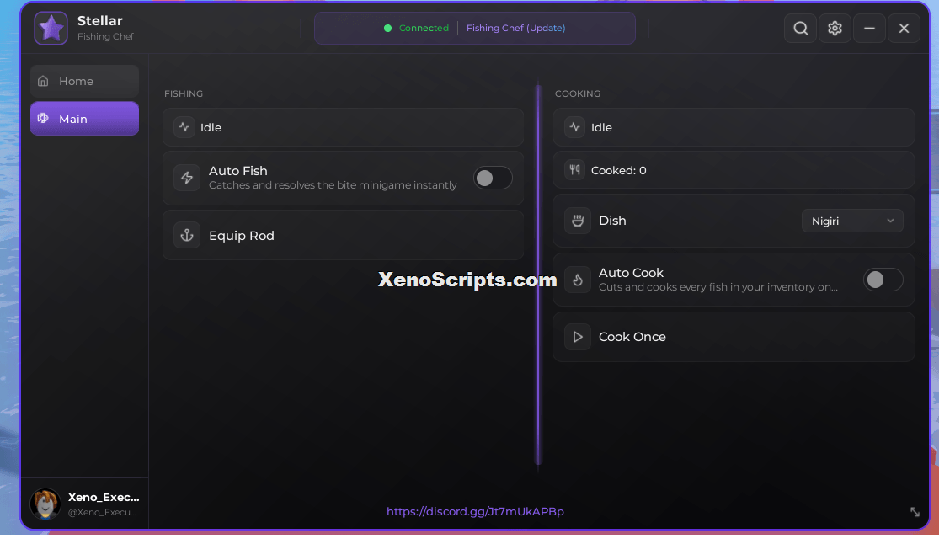The width and height of the screenshot is (939, 560).
Task: Click the bowl icon beside Dish
Action: (578, 221)
